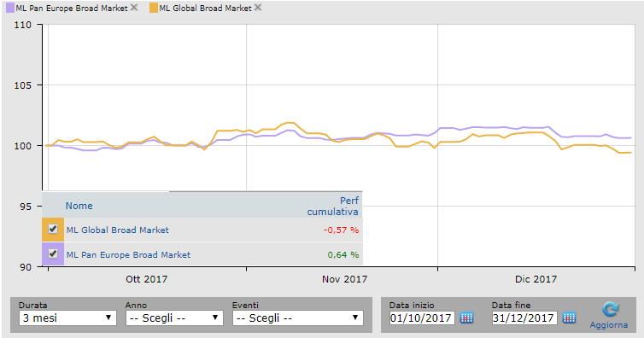Click the Data fine date field

524,318
